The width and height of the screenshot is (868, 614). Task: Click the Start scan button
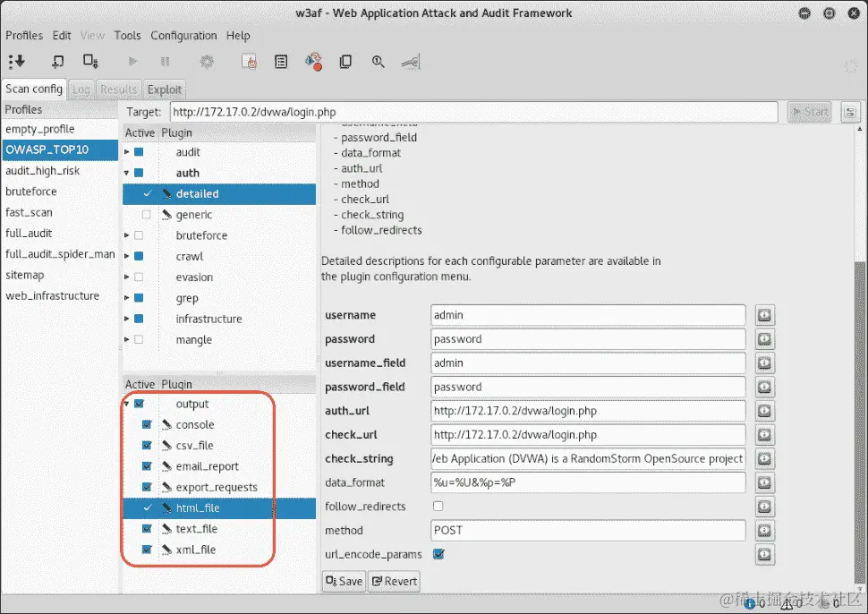click(x=810, y=112)
